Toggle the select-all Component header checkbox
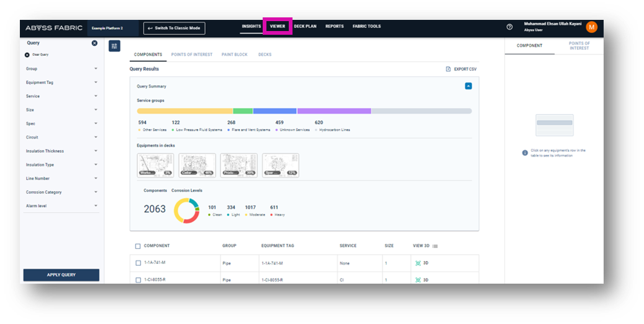Image resolution: width=644 pixels, height=324 pixels. pyautogui.click(x=138, y=246)
